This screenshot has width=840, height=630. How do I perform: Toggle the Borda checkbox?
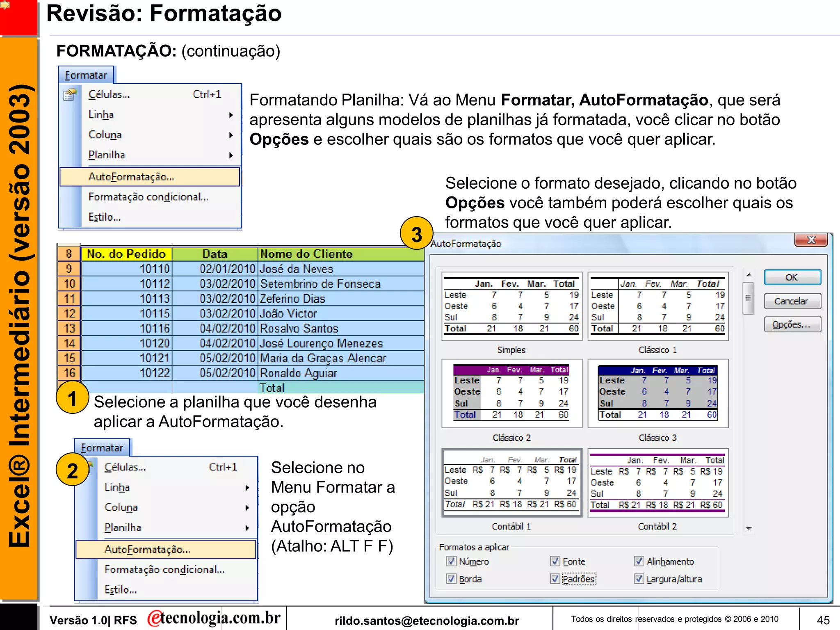click(451, 579)
